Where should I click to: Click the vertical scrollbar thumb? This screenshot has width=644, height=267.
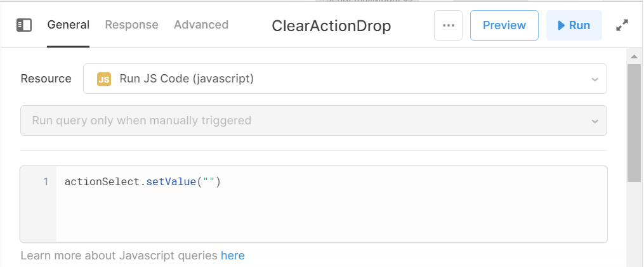634,122
